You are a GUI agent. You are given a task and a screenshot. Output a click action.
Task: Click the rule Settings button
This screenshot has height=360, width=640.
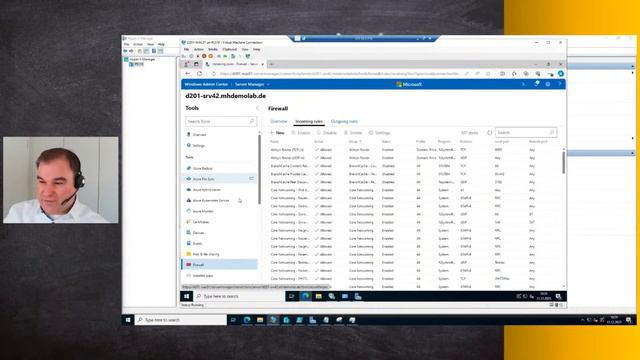380,133
